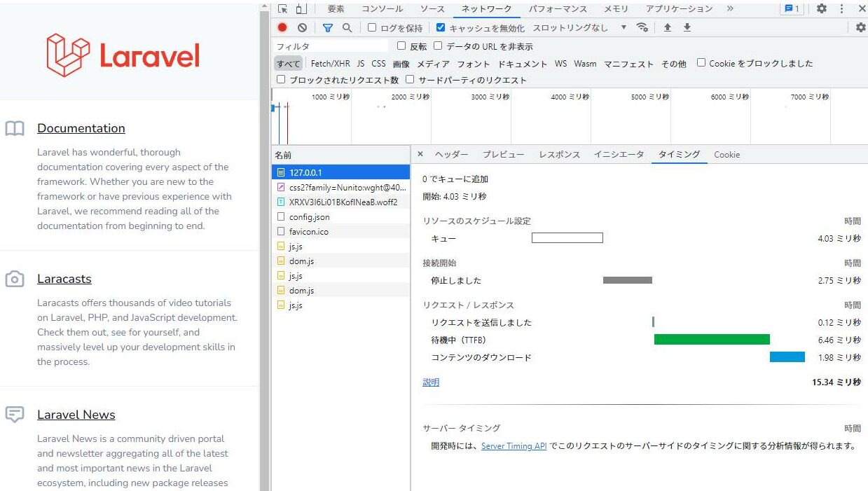Go to the ソース panel
Viewport: 868px width, 491px height.
pyautogui.click(x=432, y=9)
